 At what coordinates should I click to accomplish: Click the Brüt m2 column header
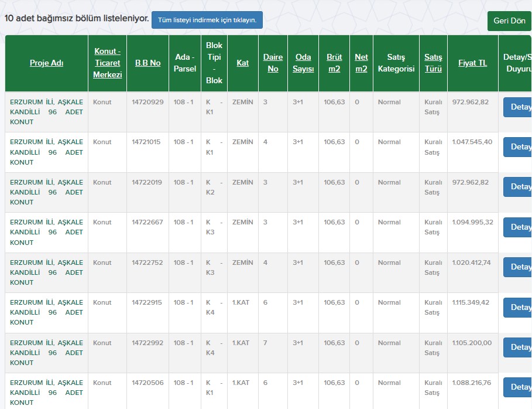tap(334, 63)
